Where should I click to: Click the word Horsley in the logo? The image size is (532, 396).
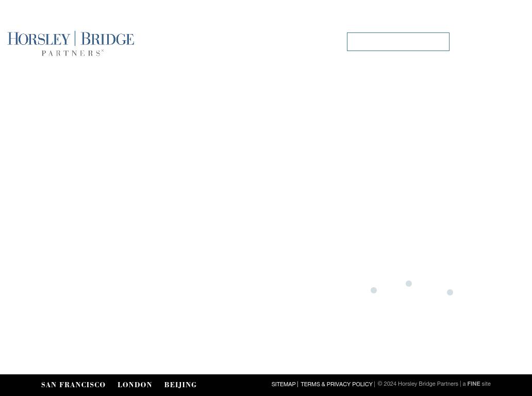point(39,39)
